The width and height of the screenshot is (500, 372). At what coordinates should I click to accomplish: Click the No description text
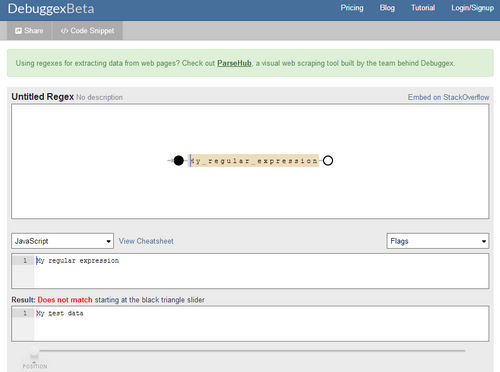pos(99,97)
